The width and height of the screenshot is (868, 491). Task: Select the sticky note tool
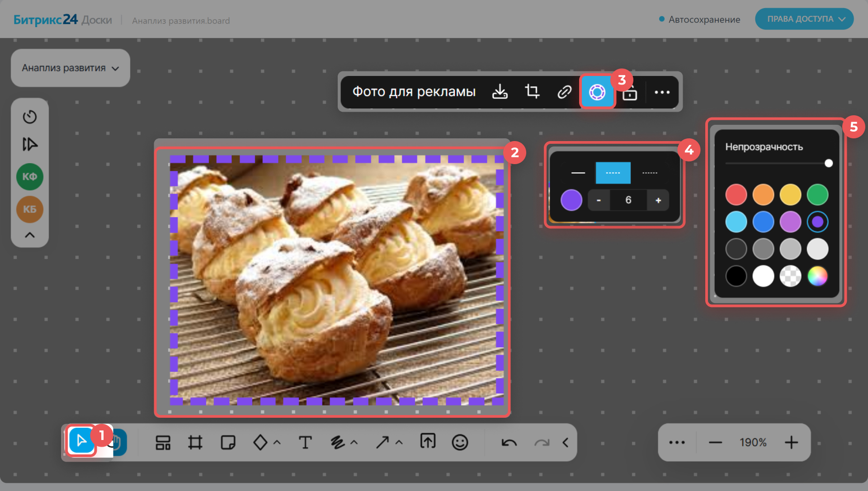[x=228, y=442]
